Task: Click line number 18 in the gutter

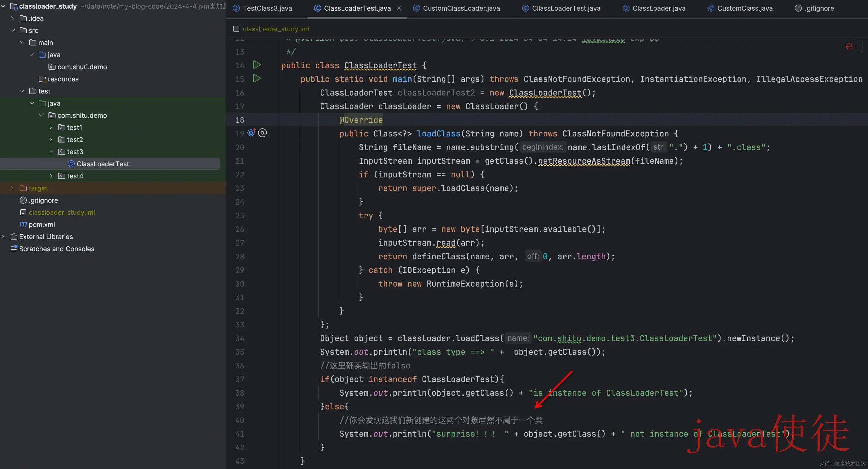Action: click(240, 120)
